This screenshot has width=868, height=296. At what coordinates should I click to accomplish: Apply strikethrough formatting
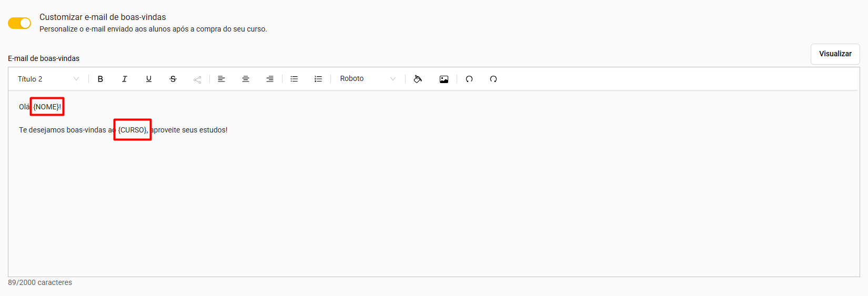point(173,79)
